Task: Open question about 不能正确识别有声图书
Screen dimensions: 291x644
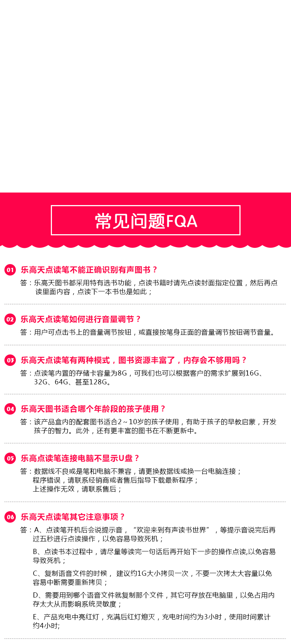Action: point(89,270)
